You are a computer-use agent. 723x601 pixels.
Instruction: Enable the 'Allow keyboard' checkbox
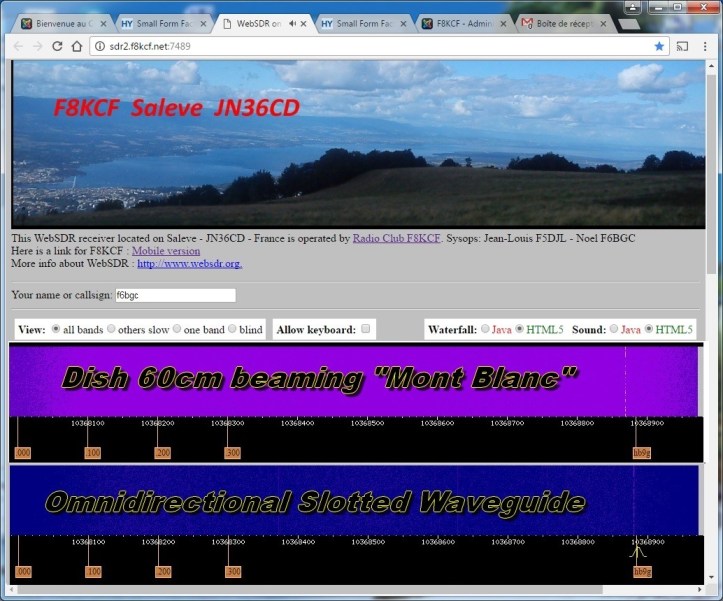(x=365, y=329)
